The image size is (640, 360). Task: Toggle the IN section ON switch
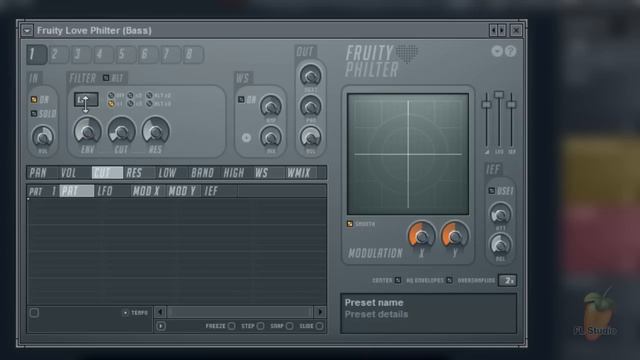tap(34, 100)
